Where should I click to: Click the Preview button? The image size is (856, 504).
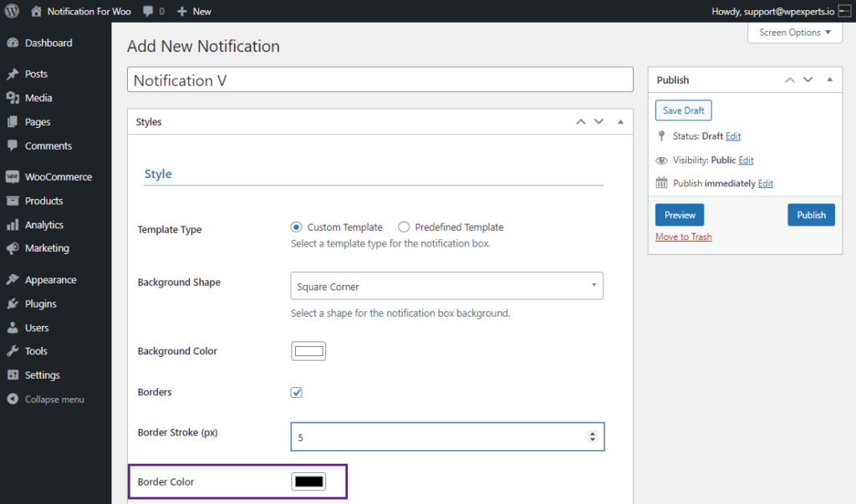coord(680,215)
